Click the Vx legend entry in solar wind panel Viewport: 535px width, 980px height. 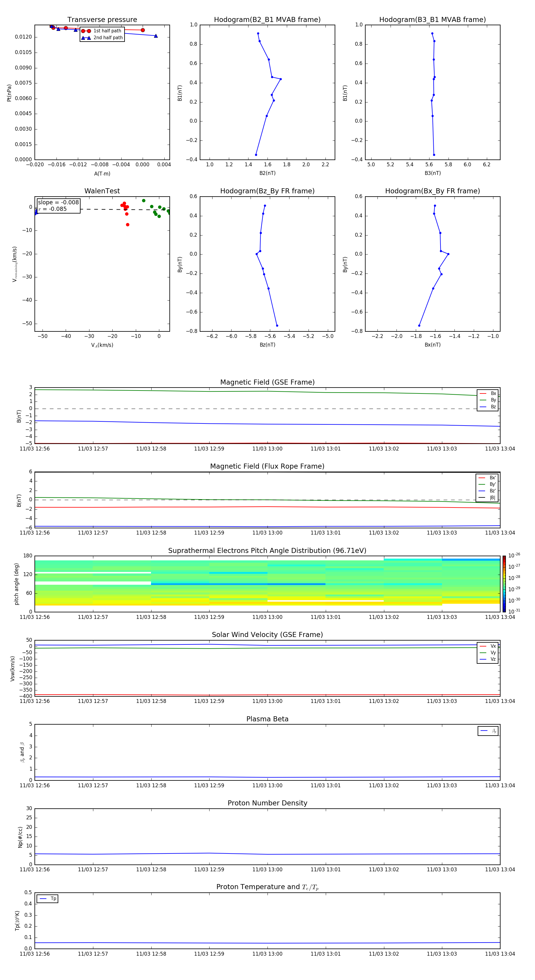click(488, 646)
